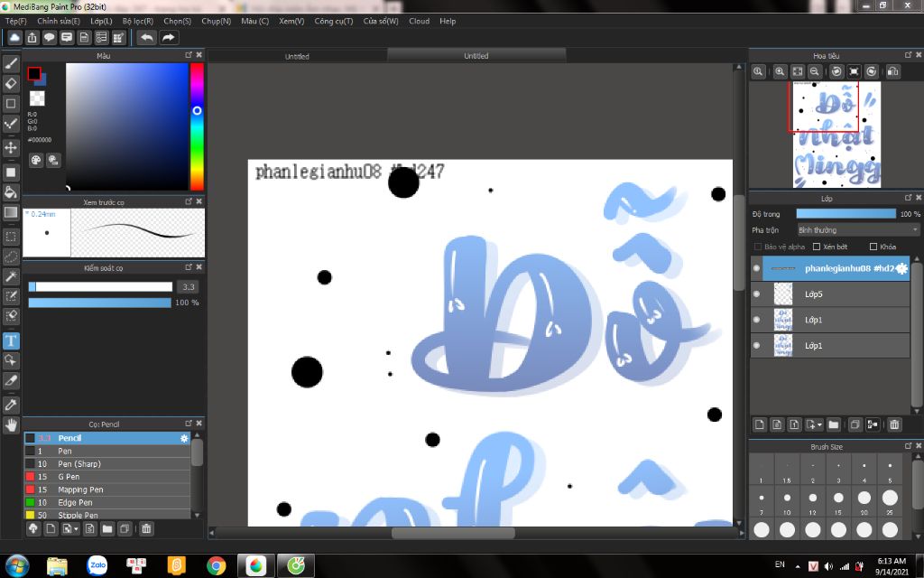Enable the Xén bớt checkbox

tap(817, 247)
